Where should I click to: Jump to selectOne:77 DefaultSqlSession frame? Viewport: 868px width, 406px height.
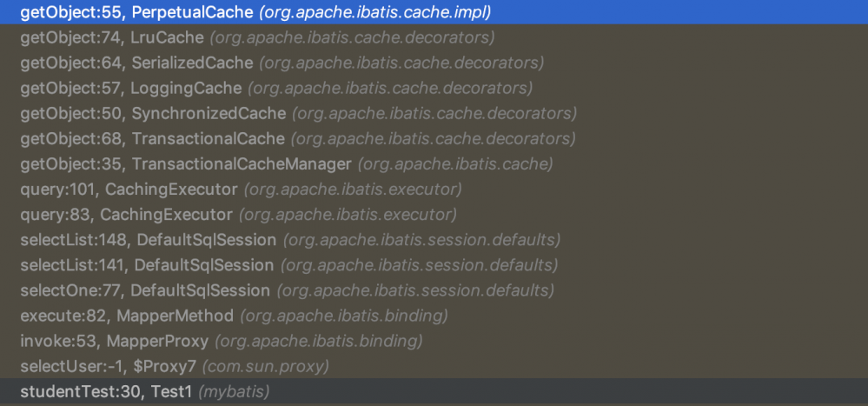point(145,290)
